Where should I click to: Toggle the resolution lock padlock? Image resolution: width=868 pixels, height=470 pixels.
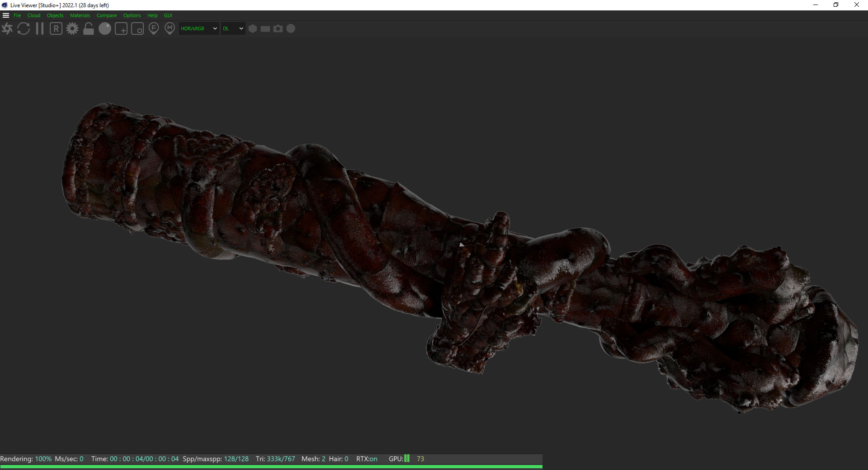[89, 29]
